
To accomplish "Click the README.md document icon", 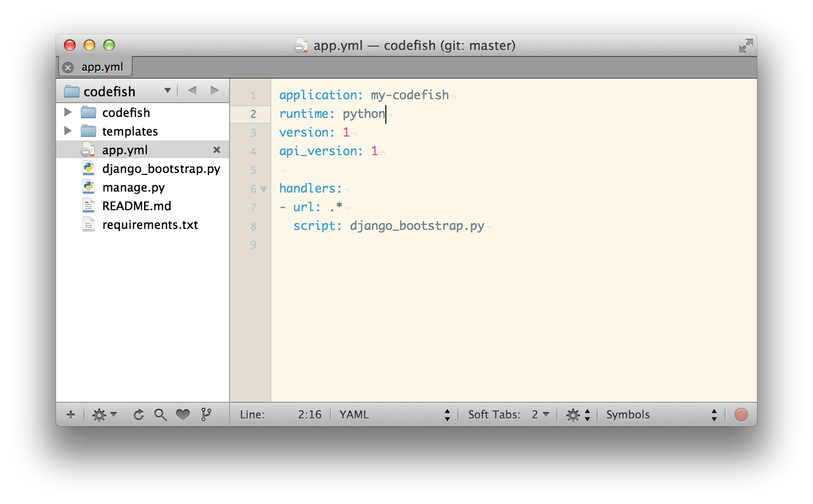I will [x=88, y=206].
